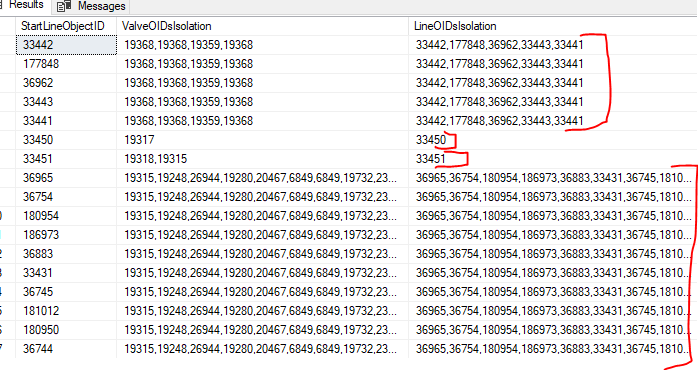
Task: Select the StartLineObjectID column header
Action: click(x=66, y=26)
